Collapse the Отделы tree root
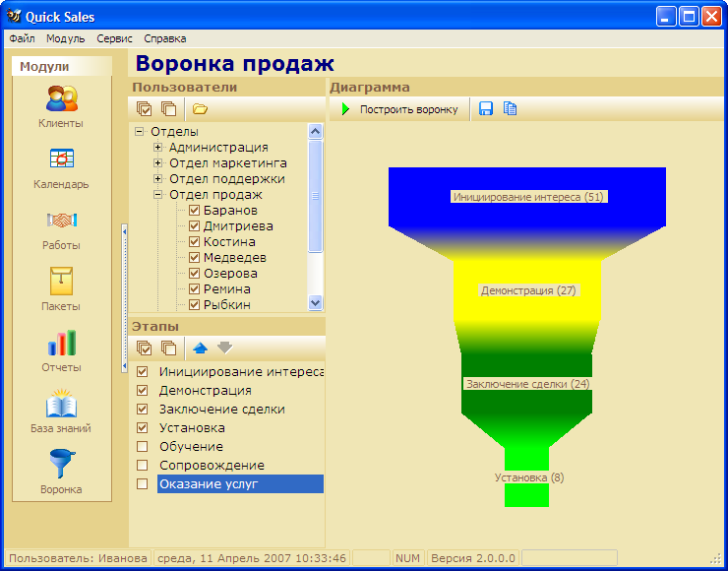The image size is (728, 571). coord(139,132)
